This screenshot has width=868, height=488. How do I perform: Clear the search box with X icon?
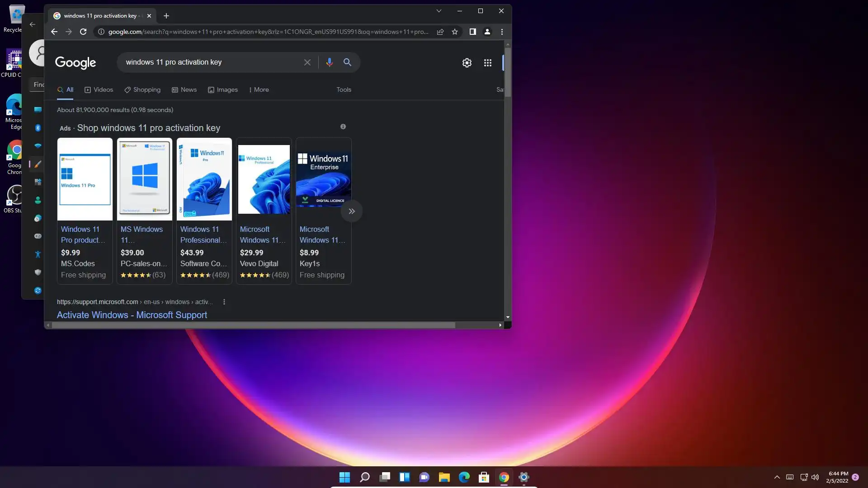(307, 62)
